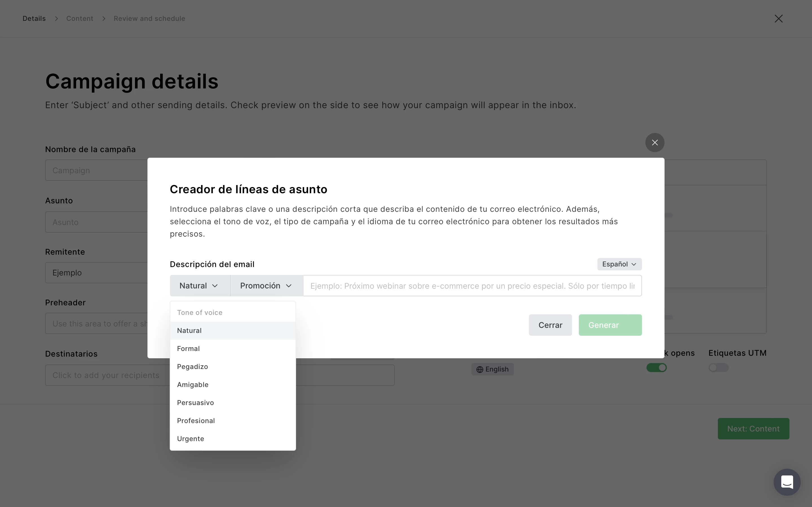Click the email description text field

(472, 286)
